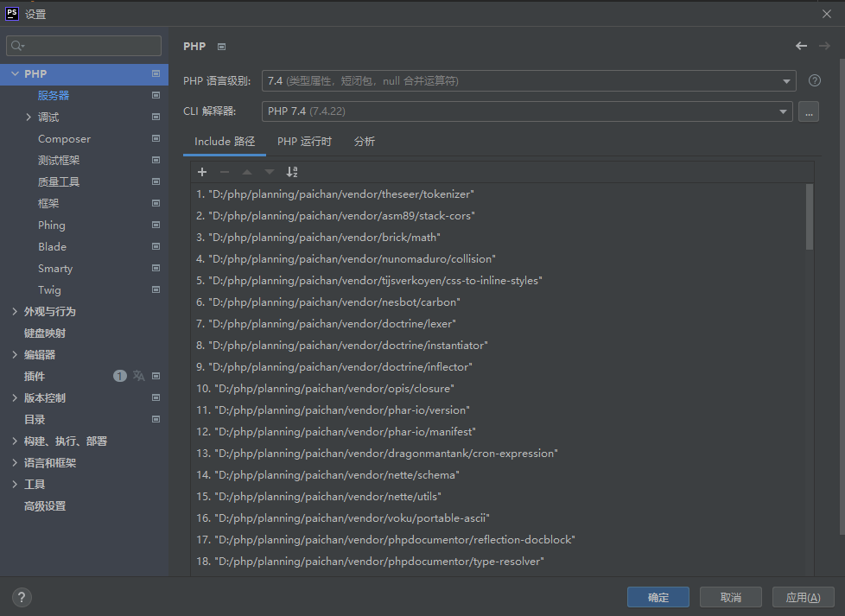Click the sort alphabetically icon

pyautogui.click(x=291, y=172)
